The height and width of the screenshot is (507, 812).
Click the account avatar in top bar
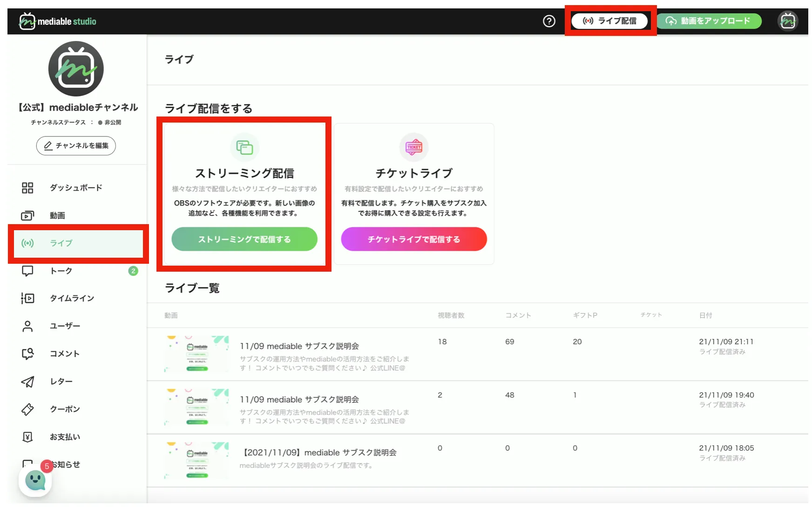(788, 21)
